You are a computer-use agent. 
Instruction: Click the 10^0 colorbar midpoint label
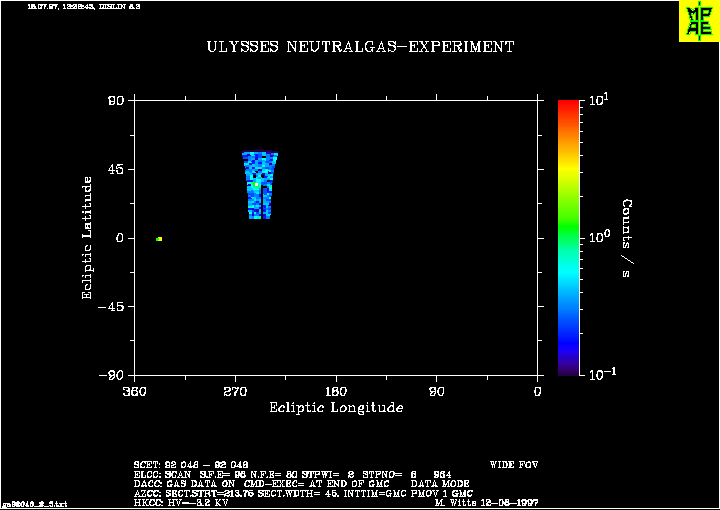coord(598,237)
